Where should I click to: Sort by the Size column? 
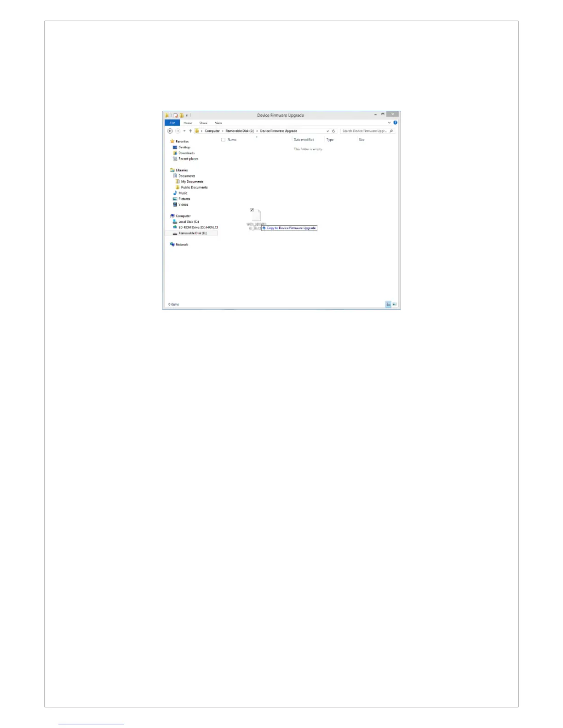pos(362,140)
